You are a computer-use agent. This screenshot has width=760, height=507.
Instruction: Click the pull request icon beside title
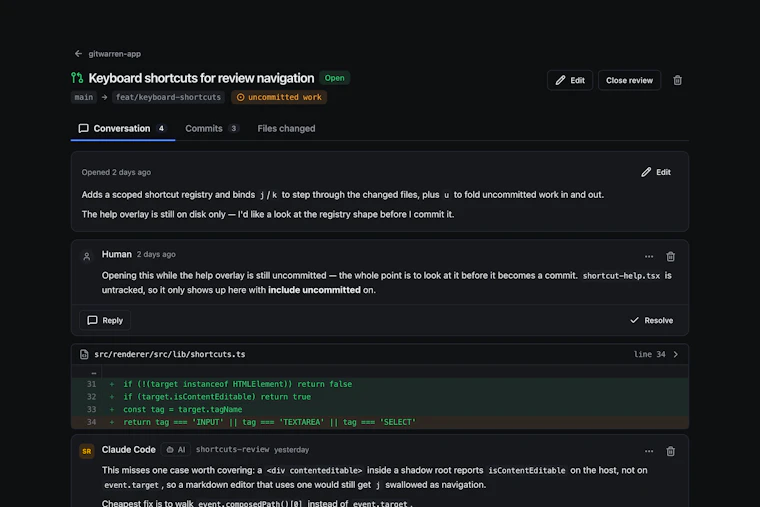tap(77, 78)
